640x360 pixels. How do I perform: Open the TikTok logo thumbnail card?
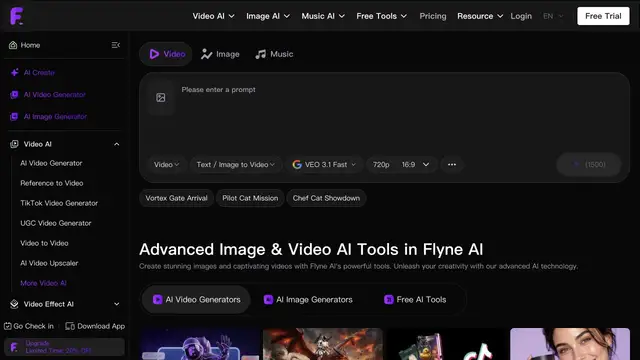tap(446, 344)
